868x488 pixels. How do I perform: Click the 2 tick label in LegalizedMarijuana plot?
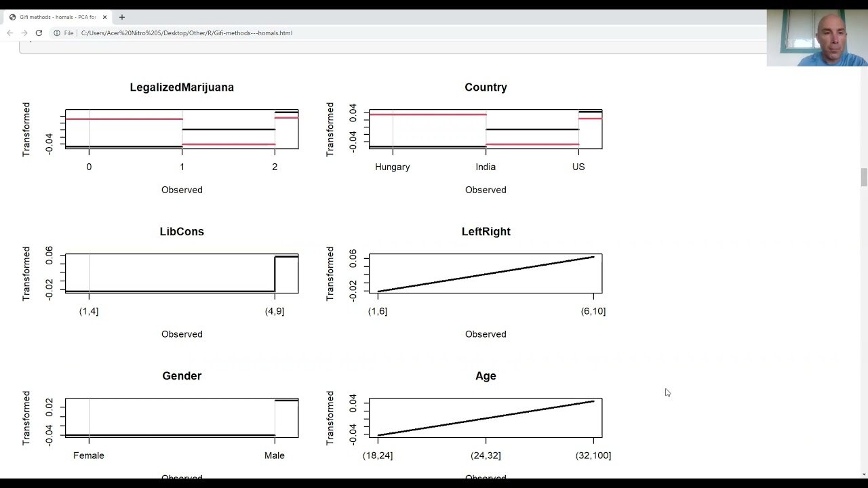tap(275, 167)
